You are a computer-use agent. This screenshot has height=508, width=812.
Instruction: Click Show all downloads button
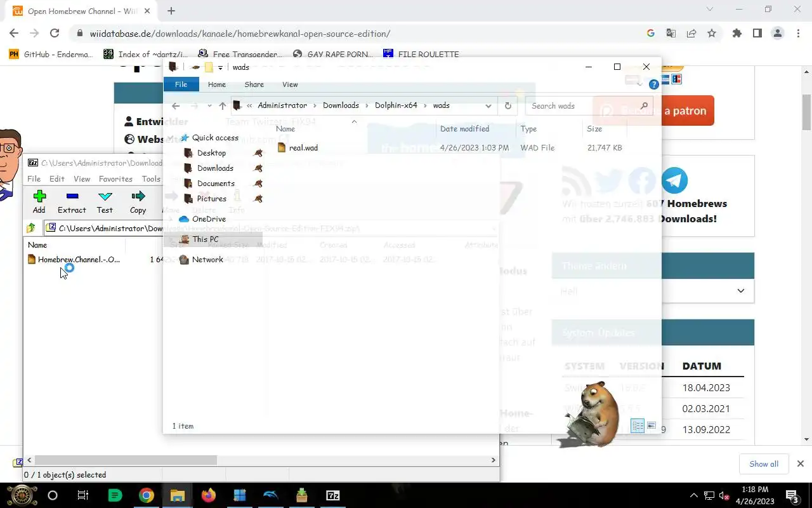click(x=764, y=464)
